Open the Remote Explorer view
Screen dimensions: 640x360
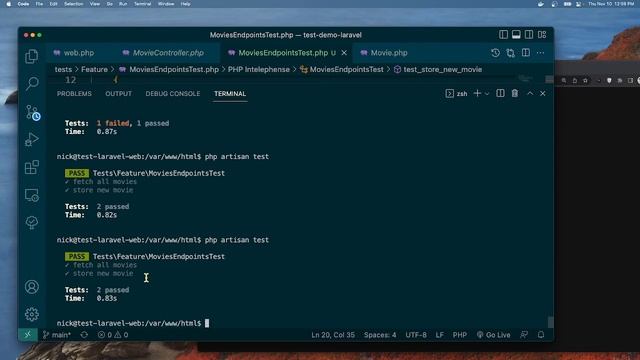[x=31, y=195]
